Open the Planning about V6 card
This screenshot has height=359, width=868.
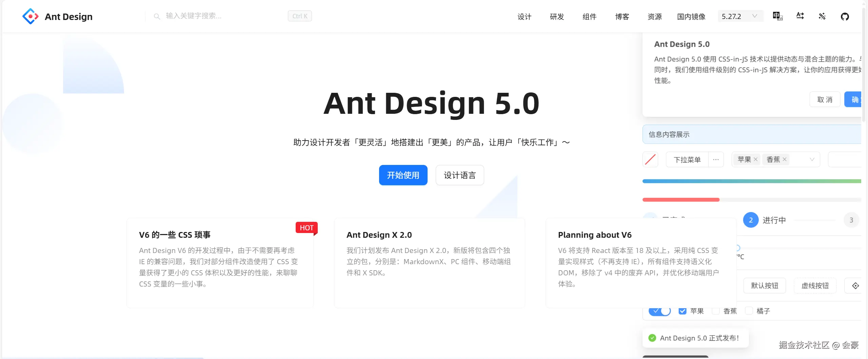click(x=641, y=263)
